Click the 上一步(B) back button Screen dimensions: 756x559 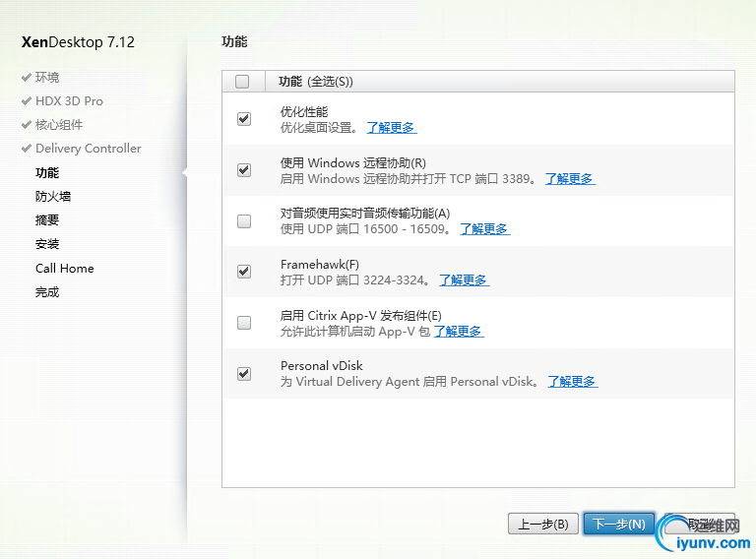pos(543,524)
